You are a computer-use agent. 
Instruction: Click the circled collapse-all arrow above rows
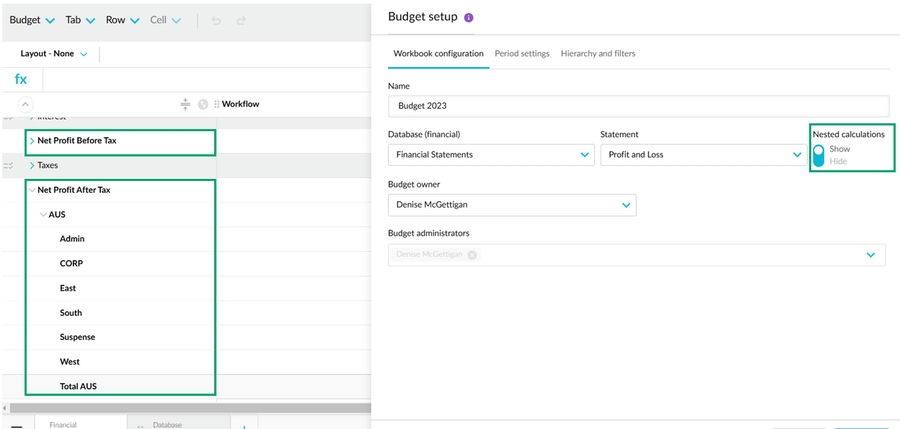pos(26,104)
